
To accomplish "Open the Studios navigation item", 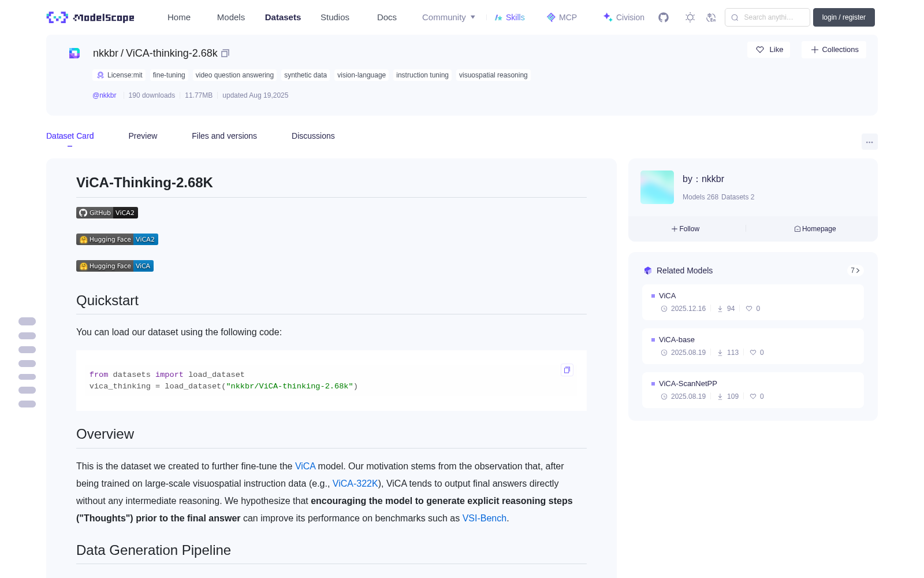I will click(x=335, y=17).
